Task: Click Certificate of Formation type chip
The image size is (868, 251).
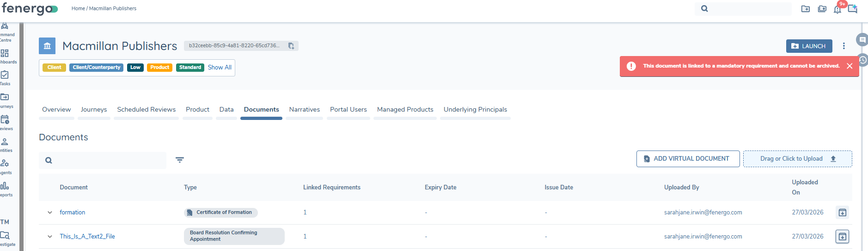Action: (221, 213)
